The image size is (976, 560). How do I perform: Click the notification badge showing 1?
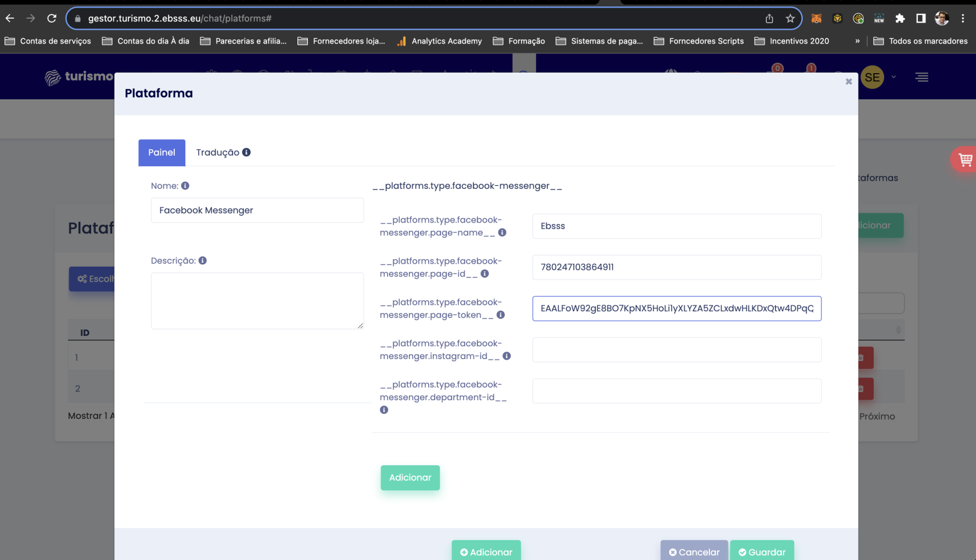coord(811,69)
